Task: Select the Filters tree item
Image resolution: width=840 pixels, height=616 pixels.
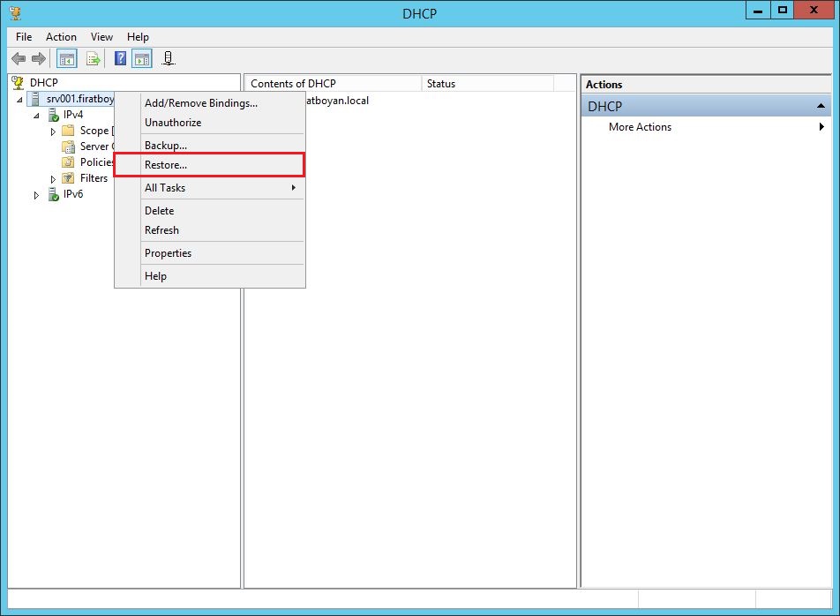Action: (94, 178)
